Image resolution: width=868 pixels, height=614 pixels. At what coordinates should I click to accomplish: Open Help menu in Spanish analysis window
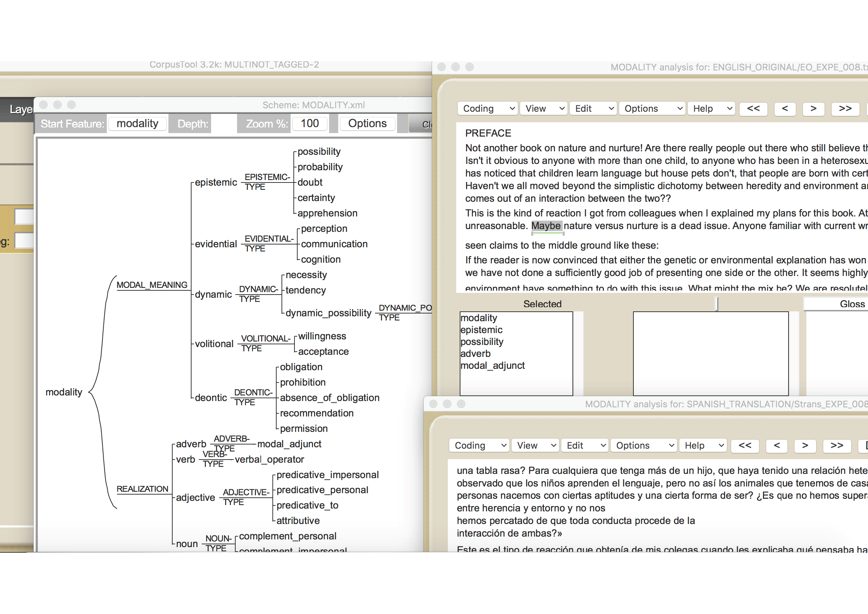[702, 446]
